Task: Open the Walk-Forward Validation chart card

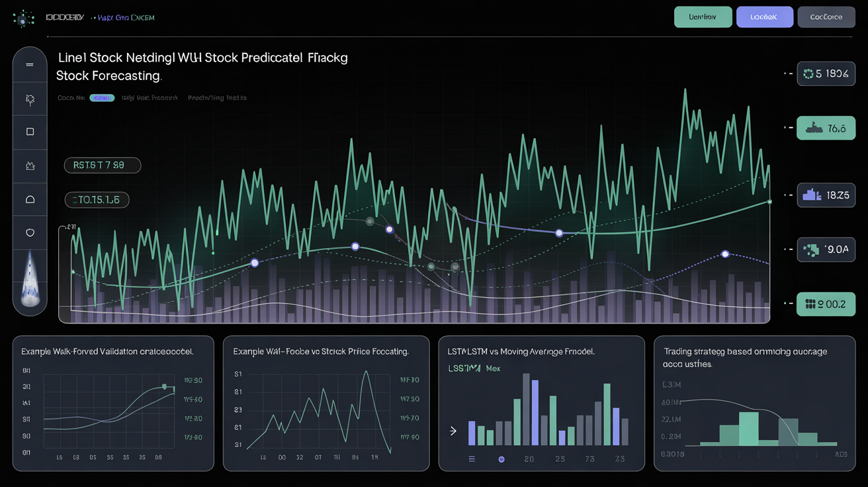Action: pos(113,403)
